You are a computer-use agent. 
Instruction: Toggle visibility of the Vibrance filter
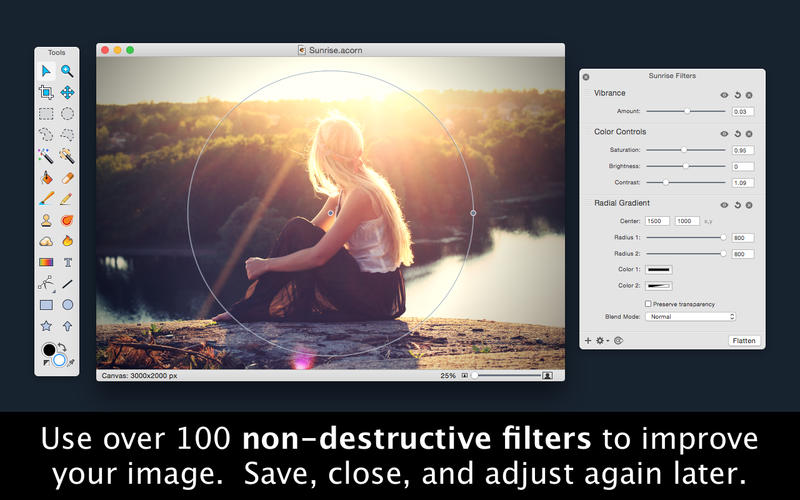[724, 95]
